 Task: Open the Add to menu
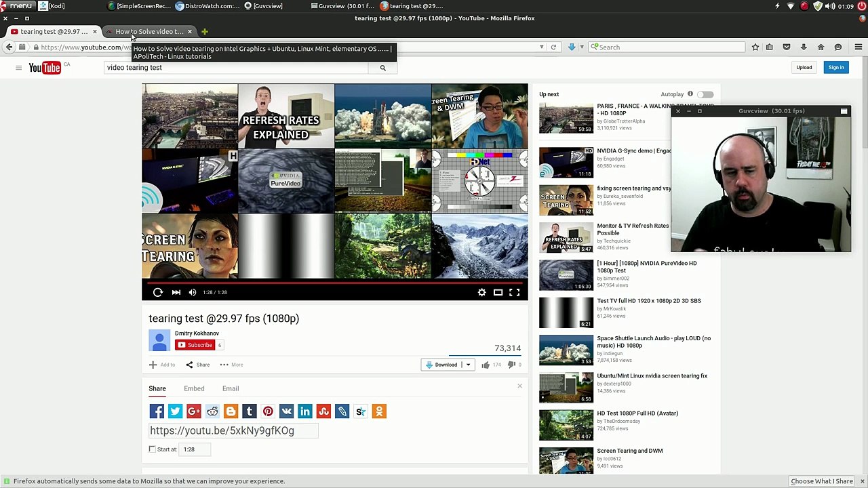(162, 365)
